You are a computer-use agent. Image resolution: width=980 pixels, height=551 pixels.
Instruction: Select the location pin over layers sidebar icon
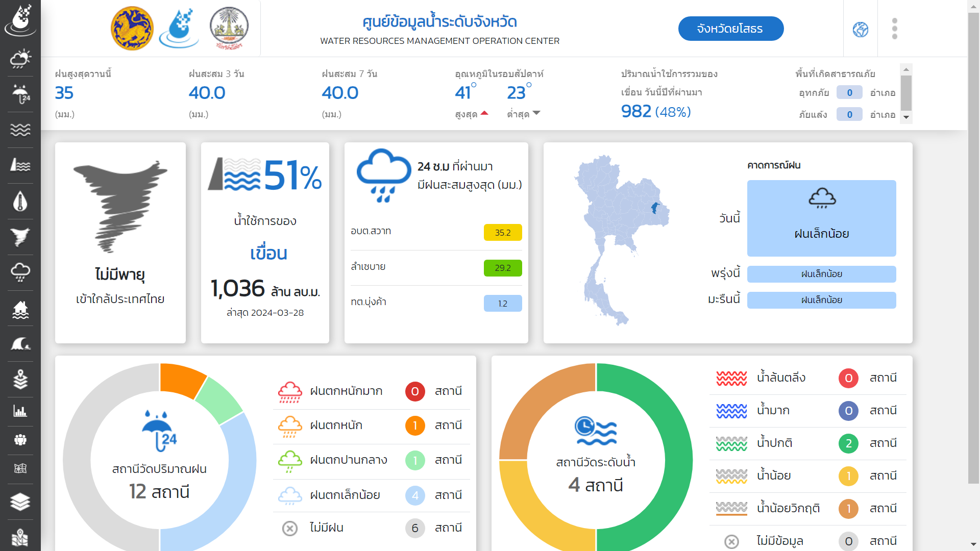[x=20, y=379]
